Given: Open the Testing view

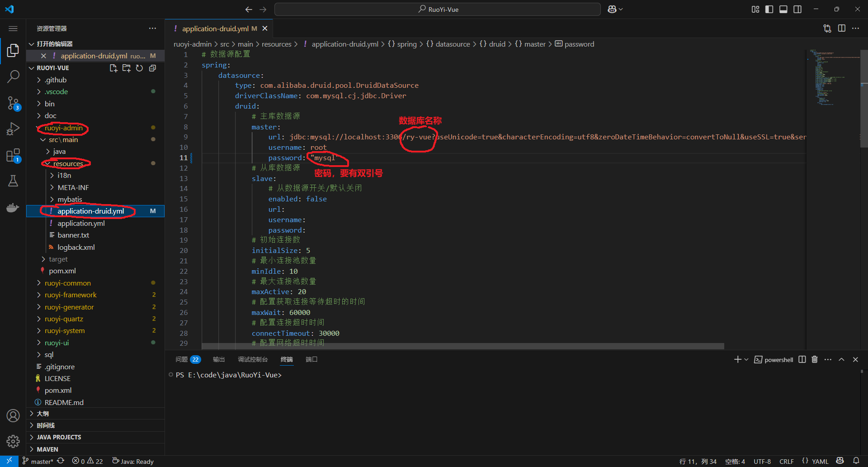Looking at the screenshot, I should (13, 181).
